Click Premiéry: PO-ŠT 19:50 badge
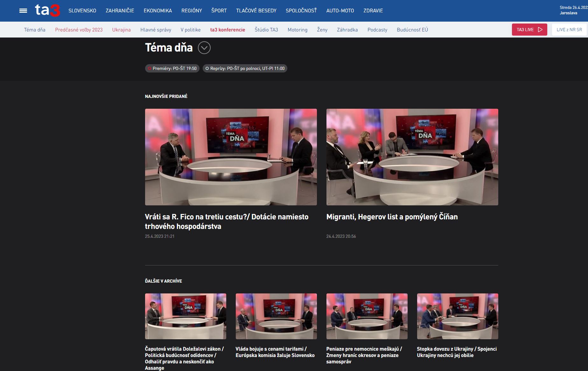 (x=172, y=68)
